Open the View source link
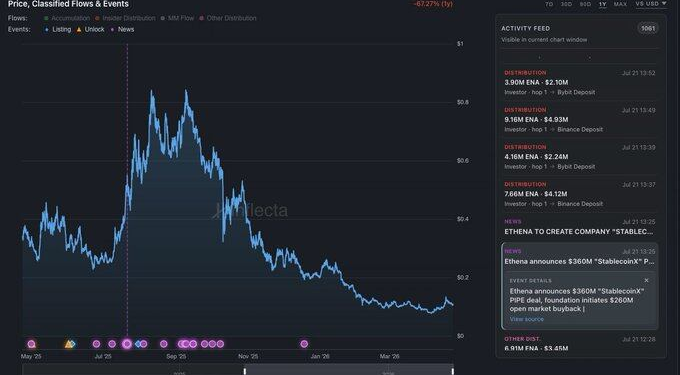Screen dimensions: 680x375 click(526, 319)
